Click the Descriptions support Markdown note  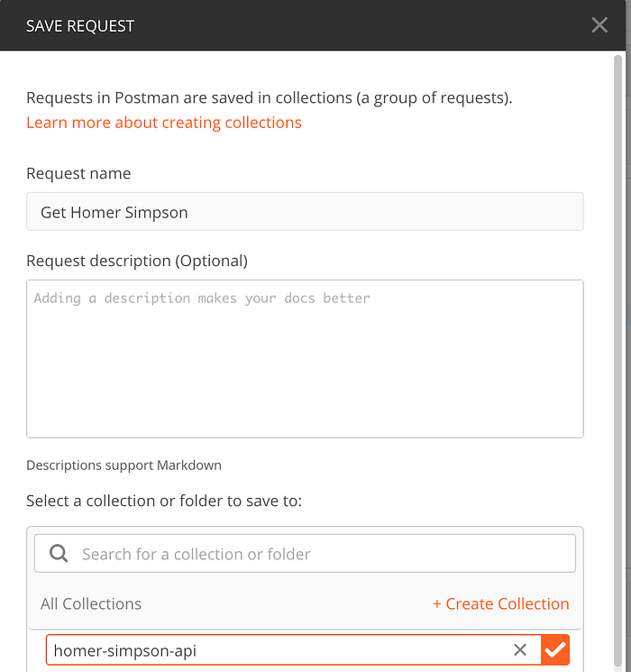[123, 465]
